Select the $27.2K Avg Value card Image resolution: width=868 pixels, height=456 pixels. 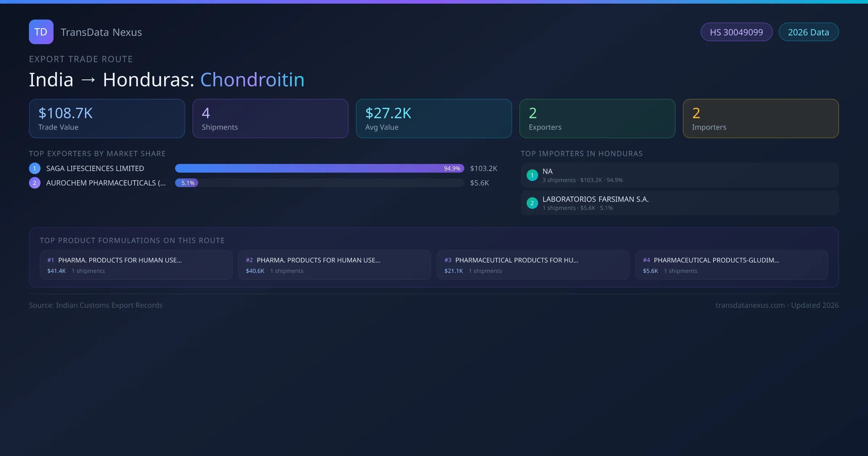tap(434, 119)
